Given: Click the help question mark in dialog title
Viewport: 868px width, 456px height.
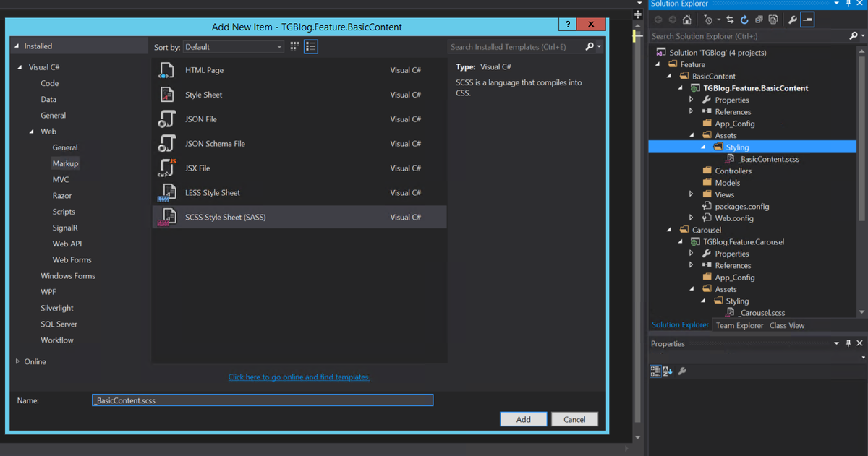Looking at the screenshot, I should coord(568,24).
